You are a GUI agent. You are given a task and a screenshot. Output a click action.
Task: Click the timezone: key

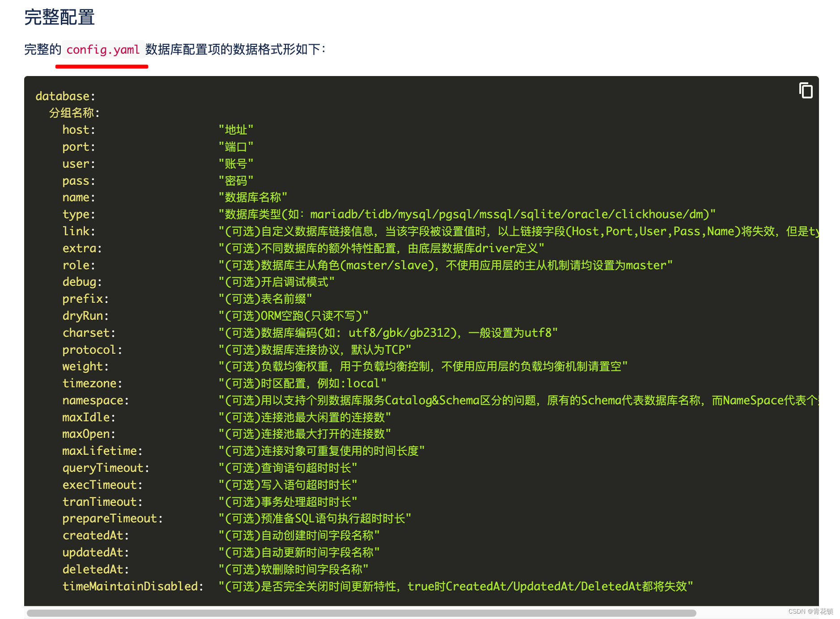click(92, 383)
